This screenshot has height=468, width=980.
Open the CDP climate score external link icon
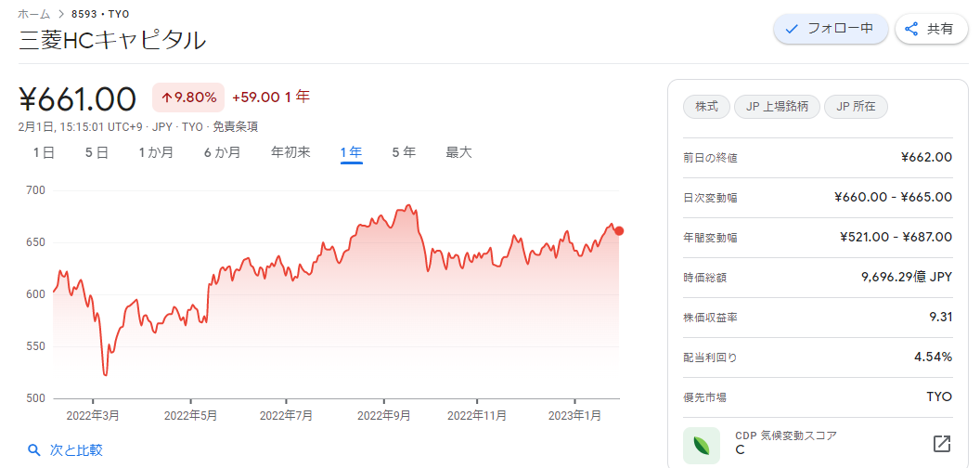[x=941, y=444]
